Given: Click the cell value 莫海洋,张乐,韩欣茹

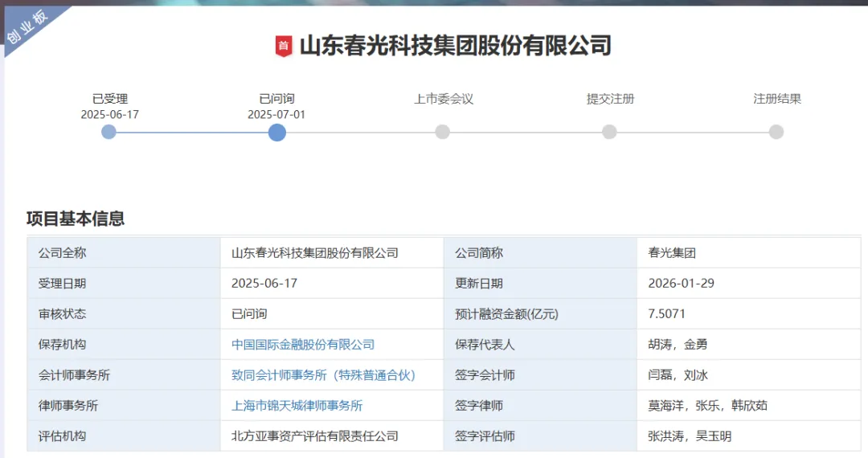Looking at the screenshot, I should tap(707, 406).
